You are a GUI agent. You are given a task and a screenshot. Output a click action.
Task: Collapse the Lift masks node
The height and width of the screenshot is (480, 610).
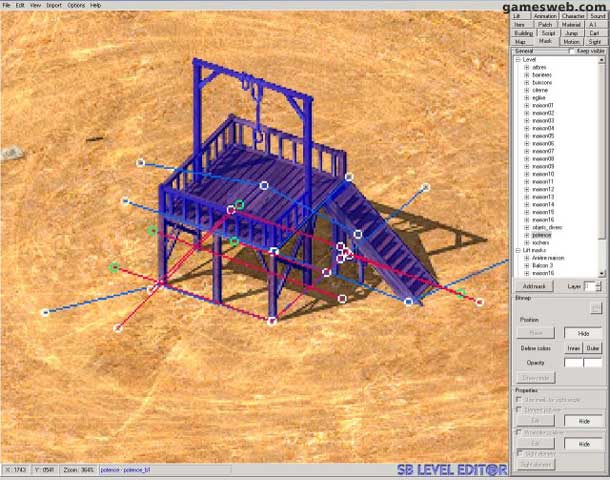518,250
